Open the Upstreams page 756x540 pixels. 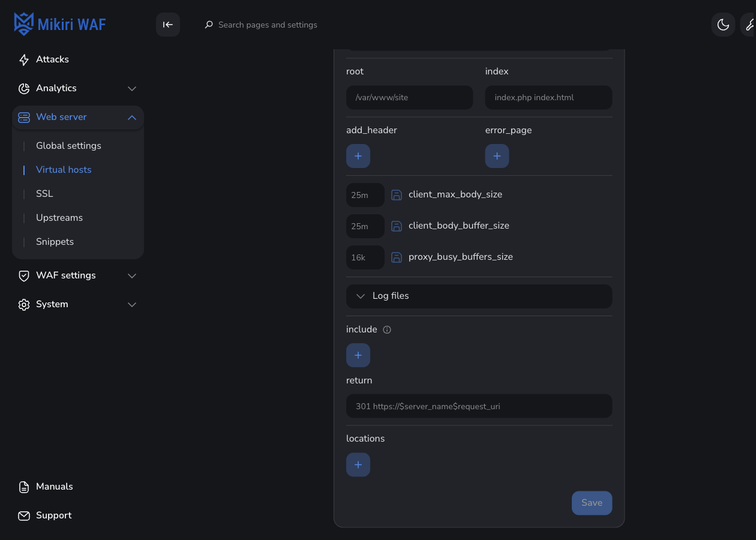[x=59, y=218]
